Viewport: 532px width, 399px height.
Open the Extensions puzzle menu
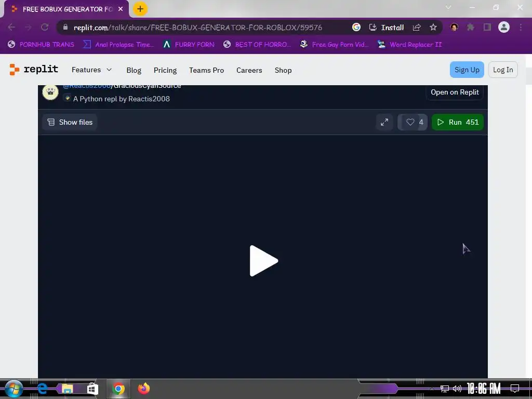click(x=471, y=27)
